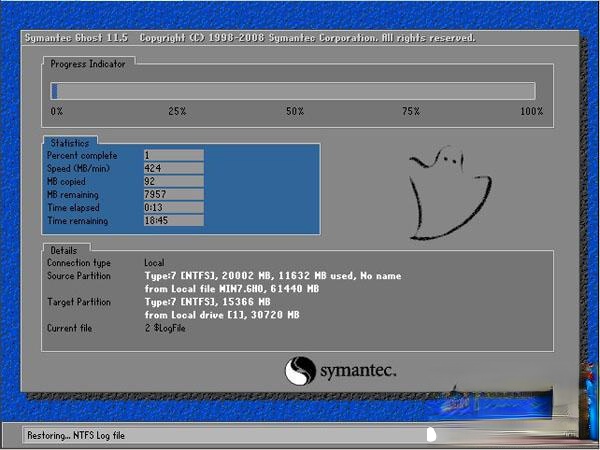The image size is (600, 450).
Task: Select the Speed (MB/min) value field
Action: 173,168
